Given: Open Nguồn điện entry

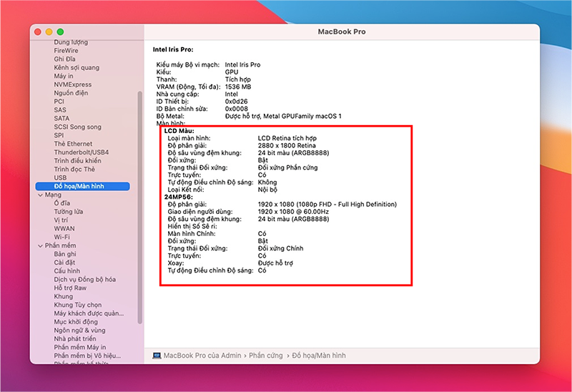Looking at the screenshot, I should pos(71,93).
